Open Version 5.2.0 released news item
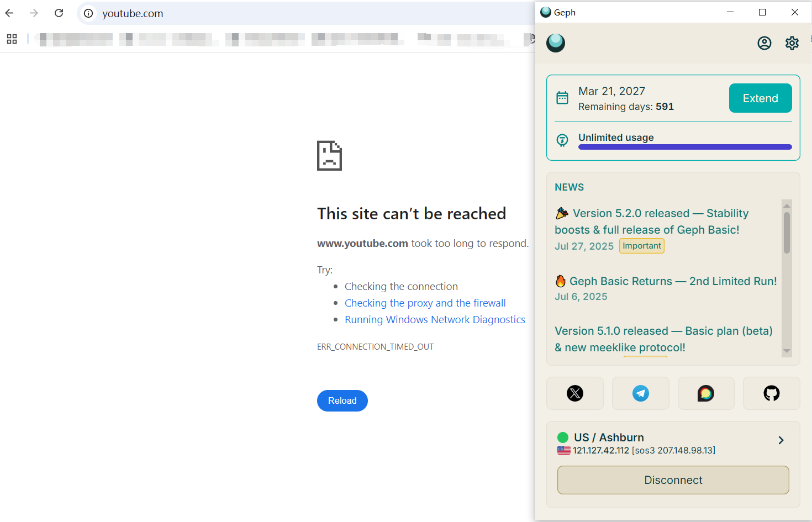This screenshot has width=812, height=522. point(652,222)
